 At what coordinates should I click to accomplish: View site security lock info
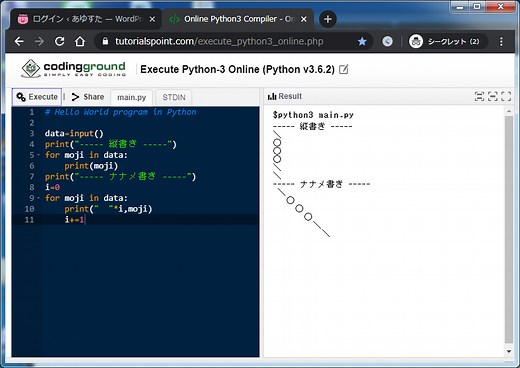pyautogui.click(x=105, y=41)
